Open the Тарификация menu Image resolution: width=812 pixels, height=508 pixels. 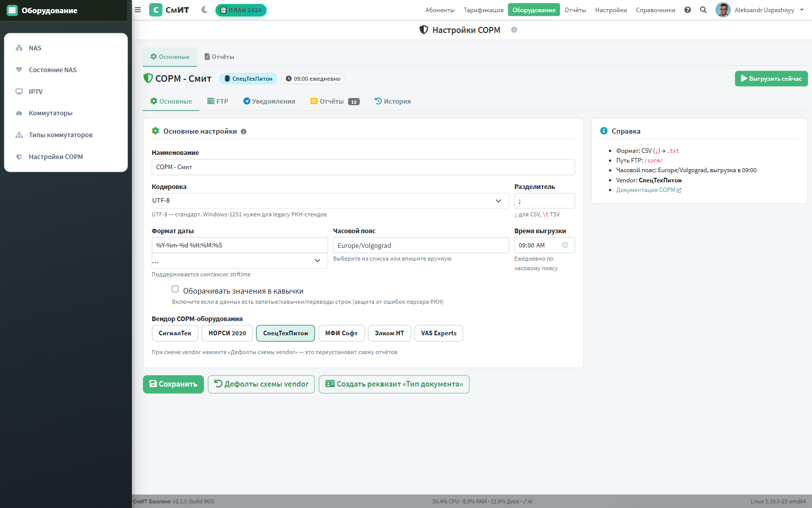(x=484, y=10)
